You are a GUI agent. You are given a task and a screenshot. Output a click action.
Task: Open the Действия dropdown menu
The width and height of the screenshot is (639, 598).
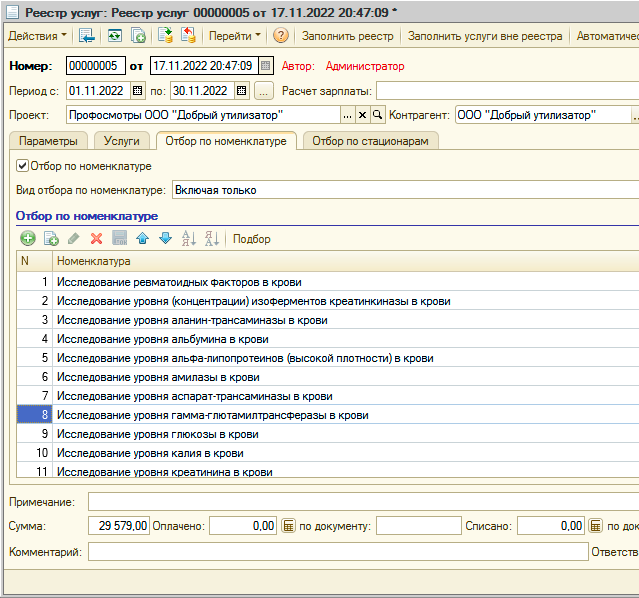point(37,36)
